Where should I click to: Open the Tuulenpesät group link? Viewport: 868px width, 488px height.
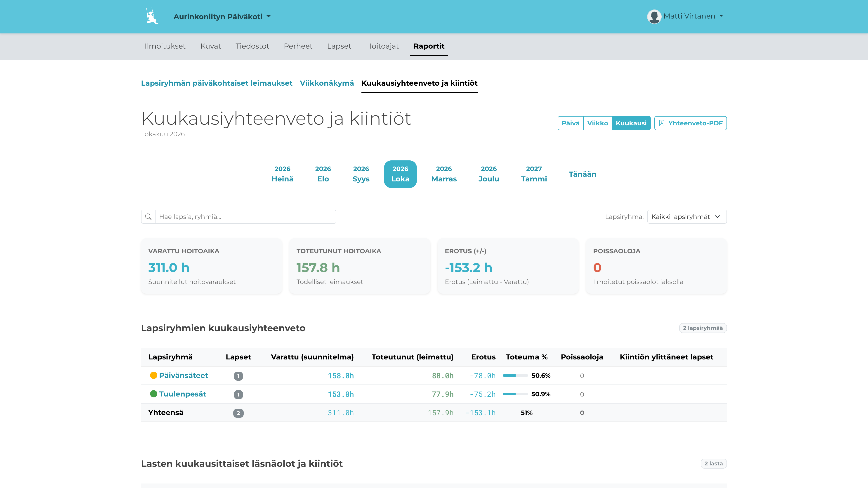click(x=182, y=394)
